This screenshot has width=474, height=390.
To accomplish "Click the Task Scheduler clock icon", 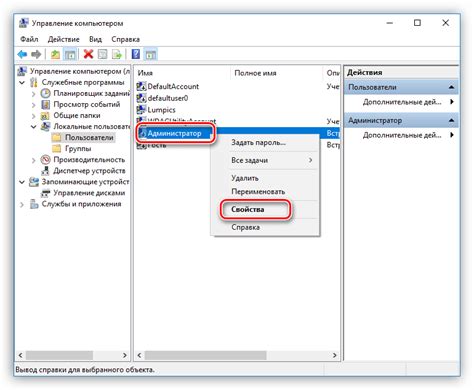I will click(x=45, y=93).
